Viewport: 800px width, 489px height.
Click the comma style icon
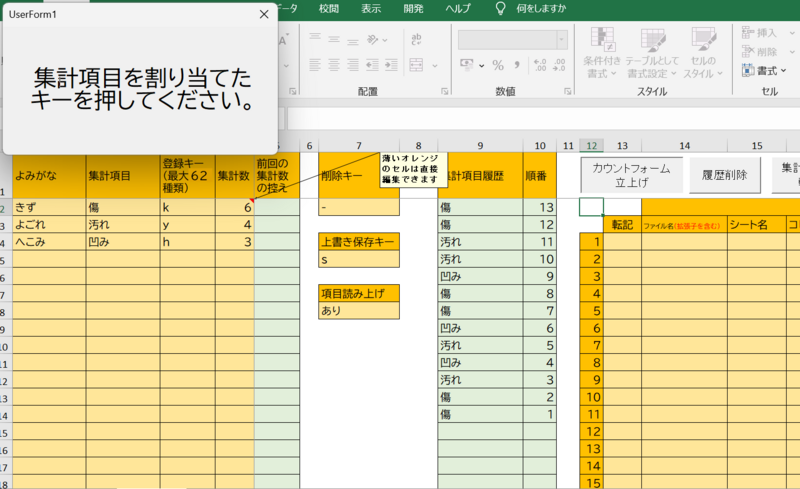pos(517,65)
